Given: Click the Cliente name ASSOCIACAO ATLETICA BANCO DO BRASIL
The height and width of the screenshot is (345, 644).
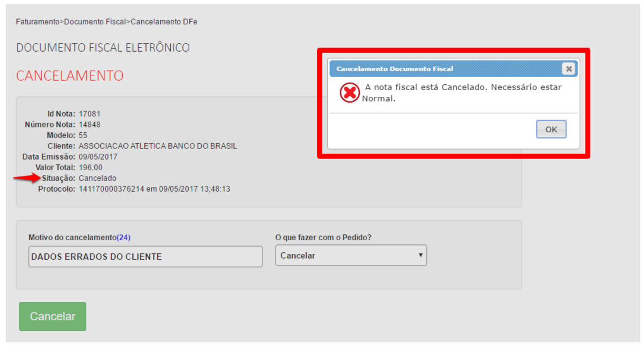Looking at the screenshot, I should [158, 146].
